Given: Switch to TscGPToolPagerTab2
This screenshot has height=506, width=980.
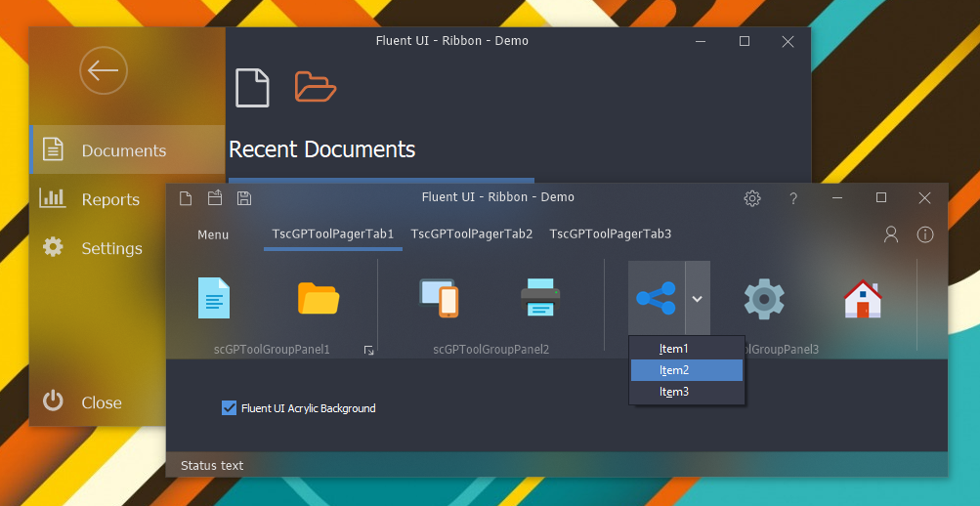Looking at the screenshot, I should point(472,234).
